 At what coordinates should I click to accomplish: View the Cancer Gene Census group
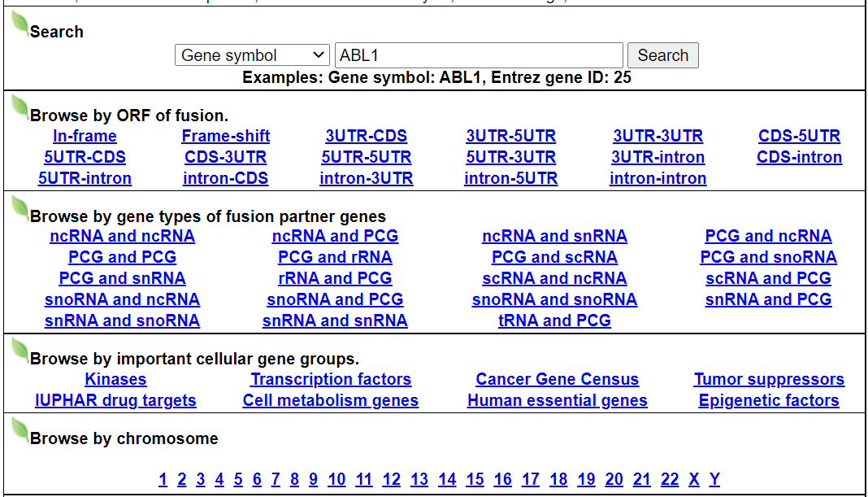557,379
